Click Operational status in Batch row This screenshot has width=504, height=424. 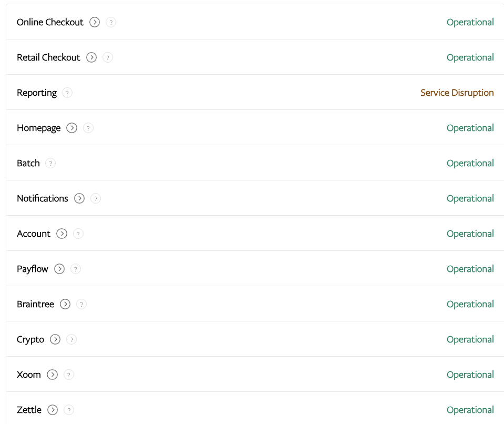[470, 164]
